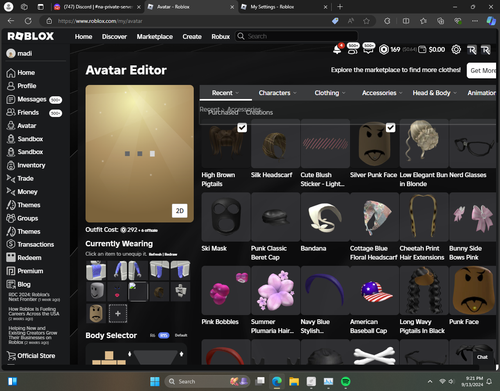
Task: Click the Roblox search field
Action: 297,36
